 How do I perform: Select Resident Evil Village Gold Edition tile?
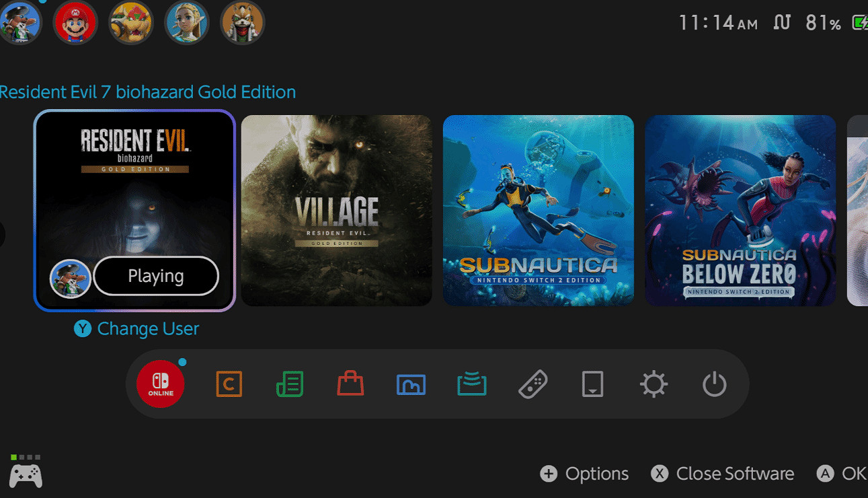tap(336, 210)
